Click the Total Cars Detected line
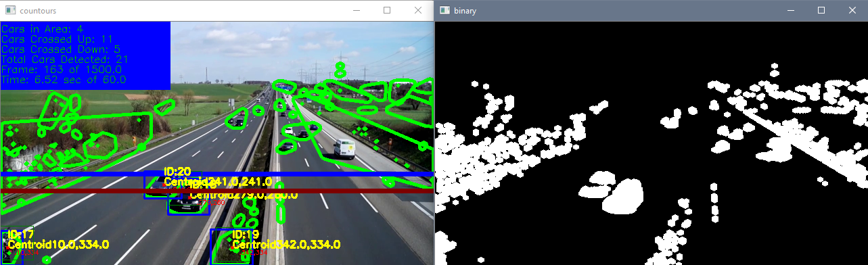 [65, 59]
